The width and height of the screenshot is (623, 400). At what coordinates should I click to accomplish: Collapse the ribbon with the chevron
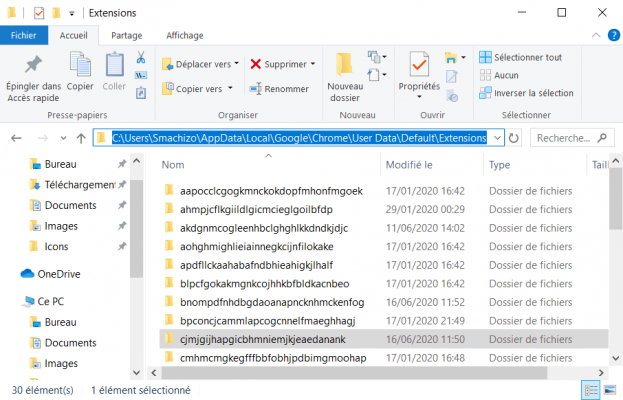pyautogui.click(x=596, y=35)
